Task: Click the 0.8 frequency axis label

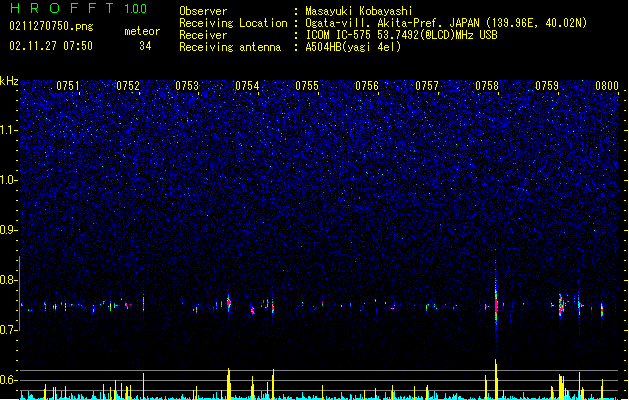Action: point(9,280)
